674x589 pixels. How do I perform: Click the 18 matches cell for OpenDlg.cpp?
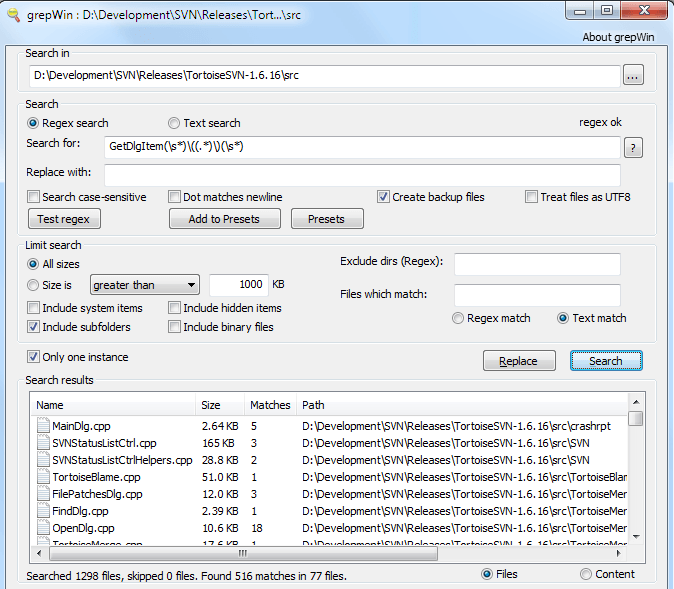[257, 528]
